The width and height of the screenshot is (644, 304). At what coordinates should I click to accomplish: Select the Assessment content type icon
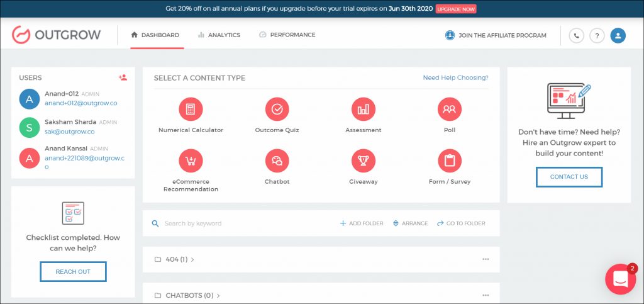363,110
